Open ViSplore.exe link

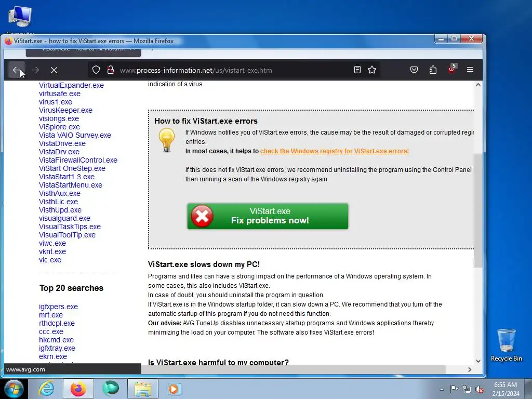pyautogui.click(x=59, y=127)
